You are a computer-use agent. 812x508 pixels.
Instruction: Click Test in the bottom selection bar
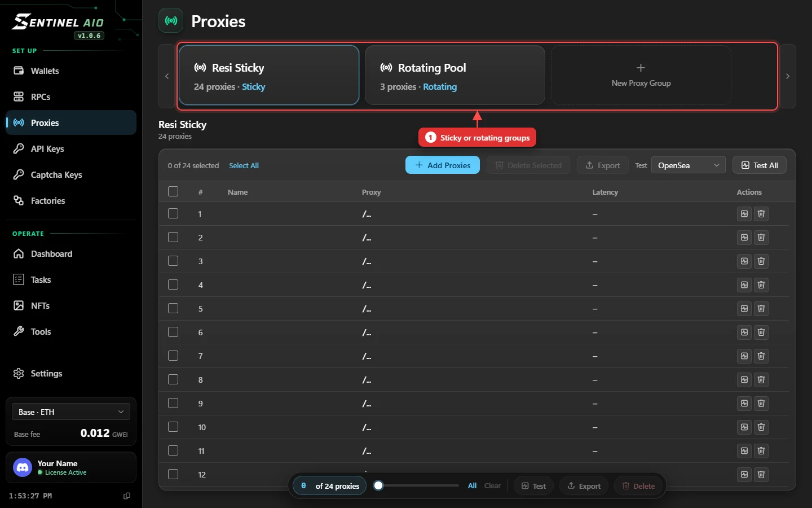click(533, 485)
